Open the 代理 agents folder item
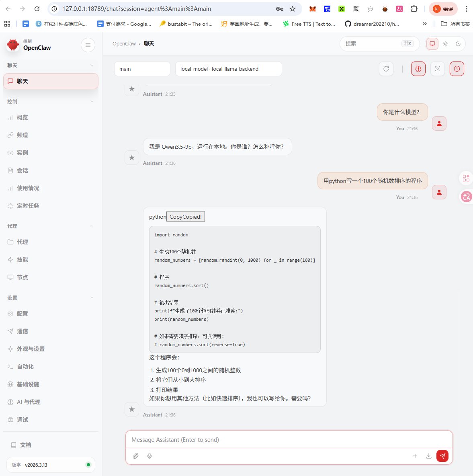Screen dimensions: 473x476 click(x=51, y=242)
